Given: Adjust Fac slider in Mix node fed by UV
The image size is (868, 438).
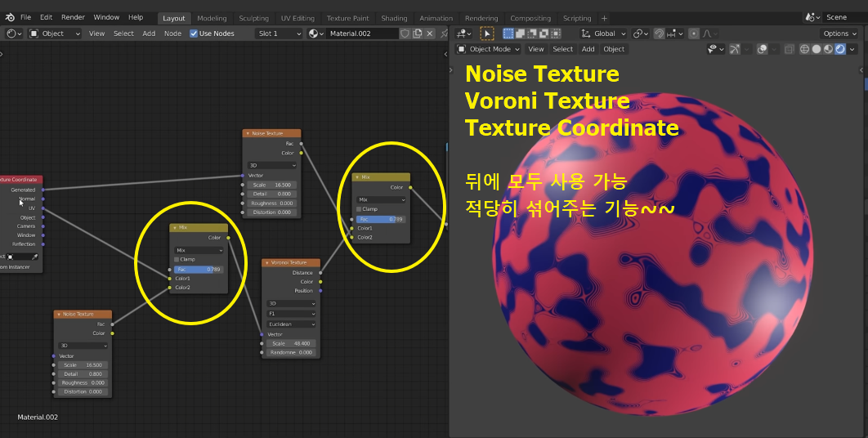Looking at the screenshot, I should coord(198,269).
